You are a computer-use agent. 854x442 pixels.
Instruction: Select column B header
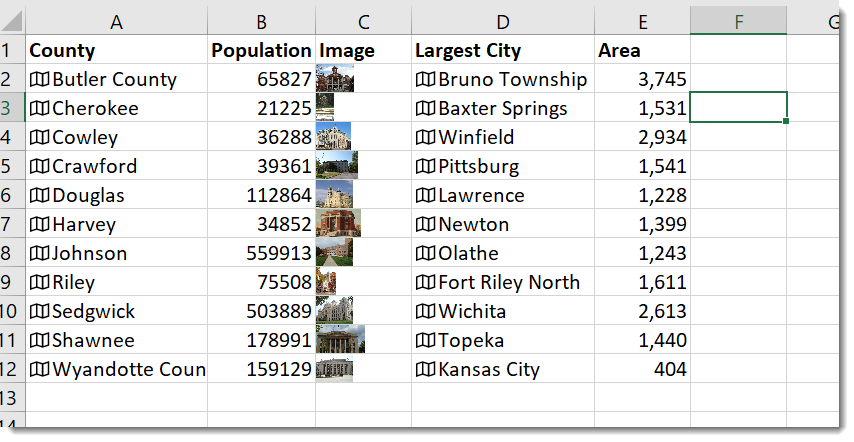point(261,22)
